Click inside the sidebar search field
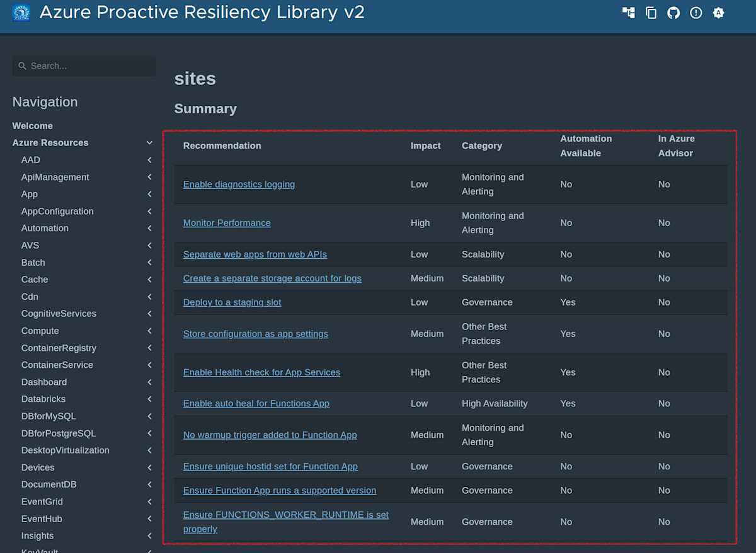The image size is (756, 553). coord(84,66)
